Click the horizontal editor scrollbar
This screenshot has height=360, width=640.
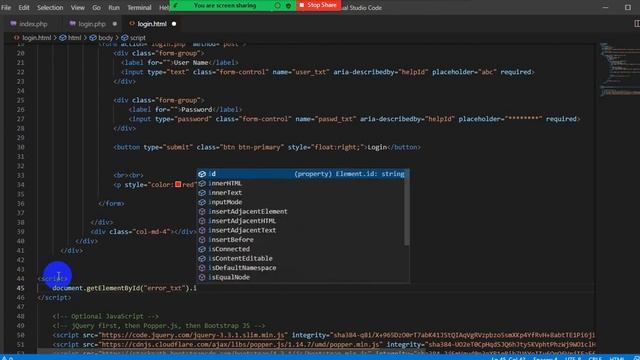pyautogui.click(x=231, y=351)
